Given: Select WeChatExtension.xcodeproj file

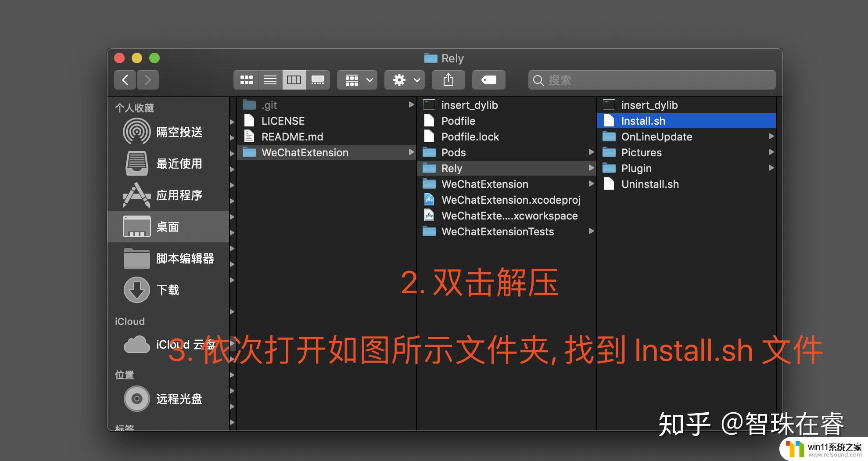Looking at the screenshot, I should (506, 200).
